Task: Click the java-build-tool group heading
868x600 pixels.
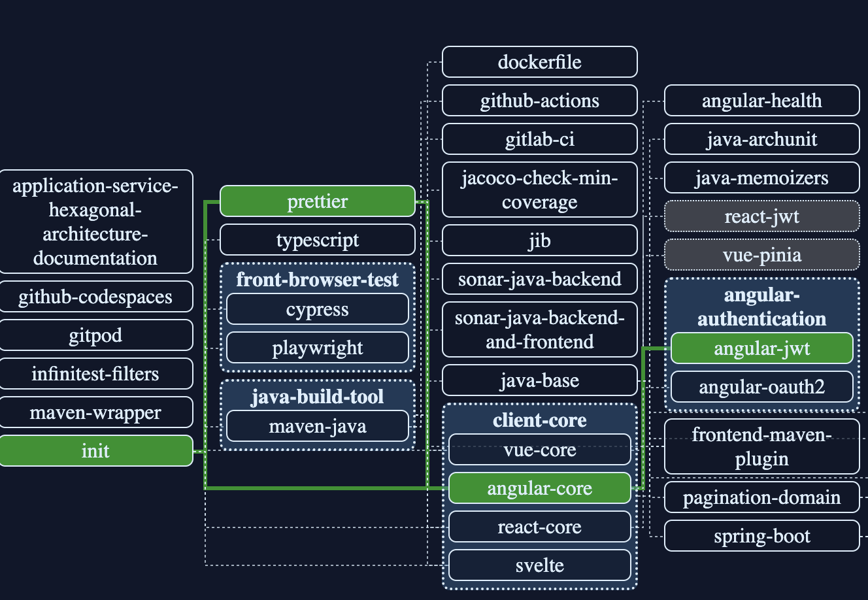Action: 318,396
